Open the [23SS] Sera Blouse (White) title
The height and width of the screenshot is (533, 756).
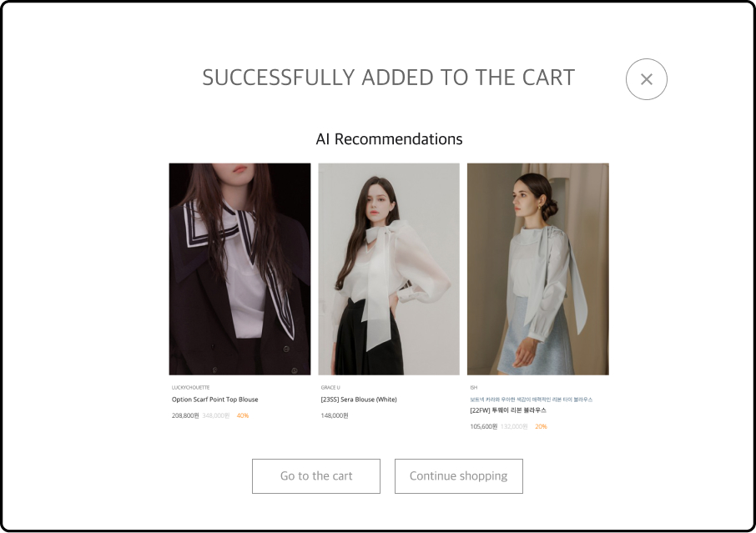[359, 400]
